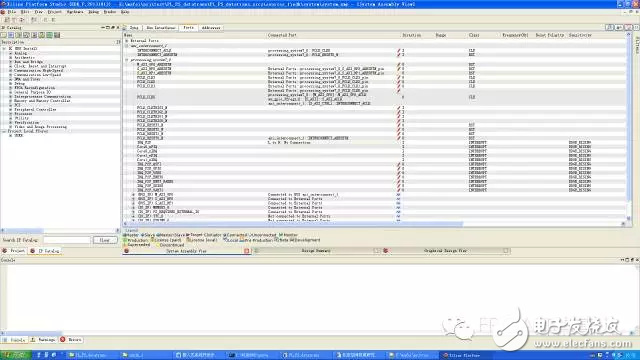640x360 pixels.
Task: Click the eighth IP Catalog toolbar icon
Action: tap(57, 36)
